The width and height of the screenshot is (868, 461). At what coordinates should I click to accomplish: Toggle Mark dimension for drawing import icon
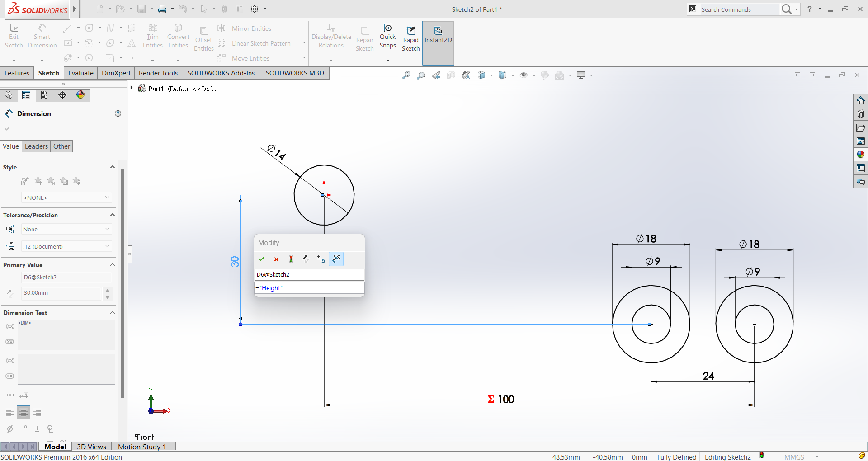coord(336,259)
